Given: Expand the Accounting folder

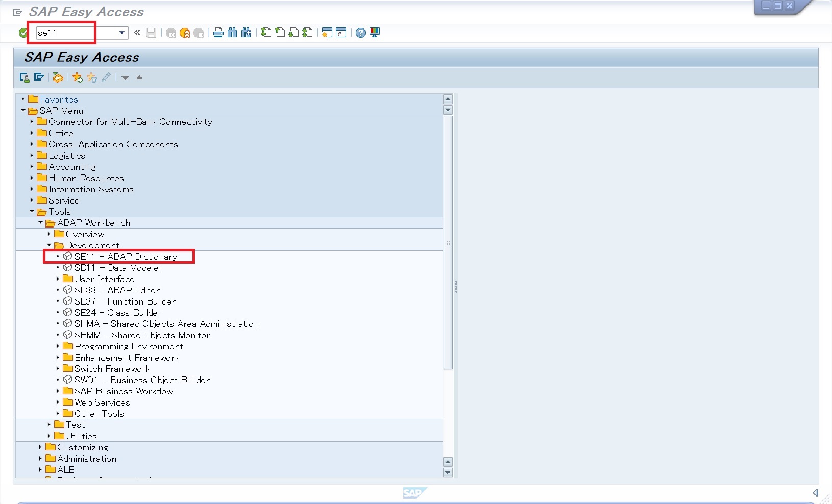Looking at the screenshot, I should pos(32,167).
